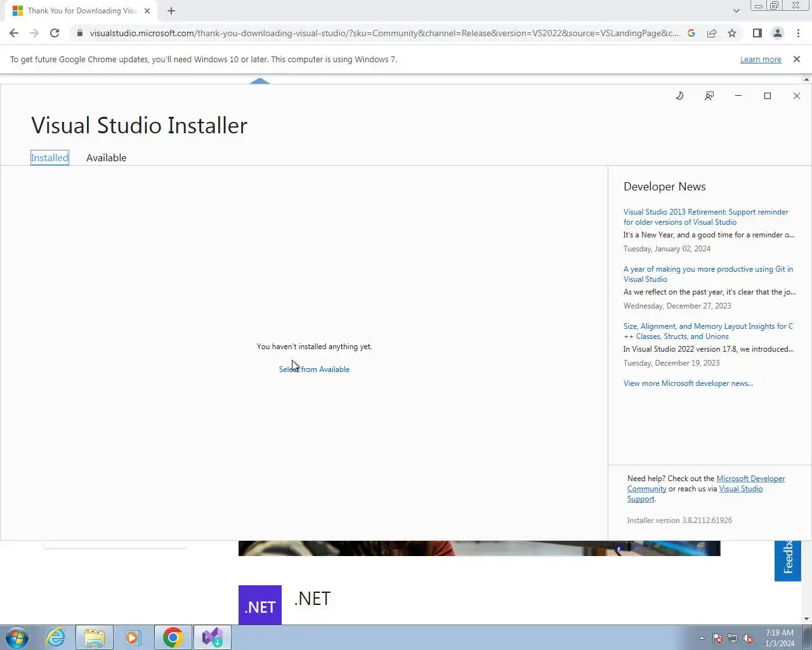The height and width of the screenshot is (650, 812).
Task: Close the Thank You for Downloading tab
Action: (147, 11)
